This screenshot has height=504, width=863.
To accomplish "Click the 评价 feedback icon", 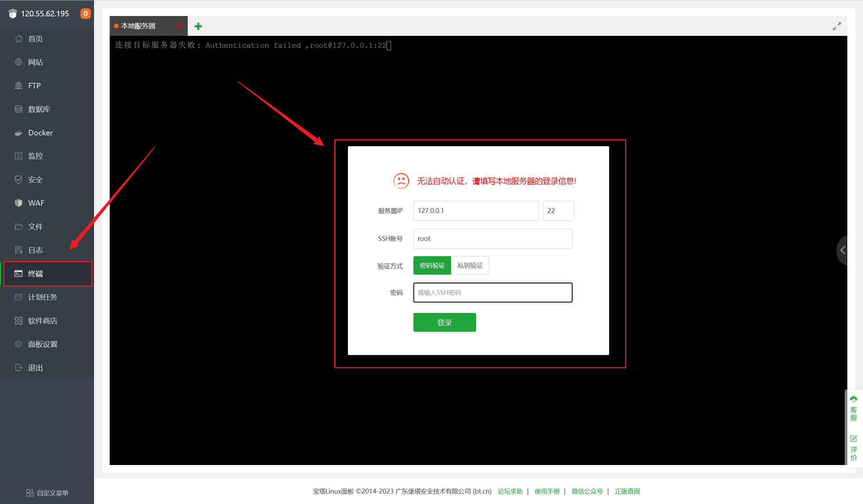I will 853,448.
